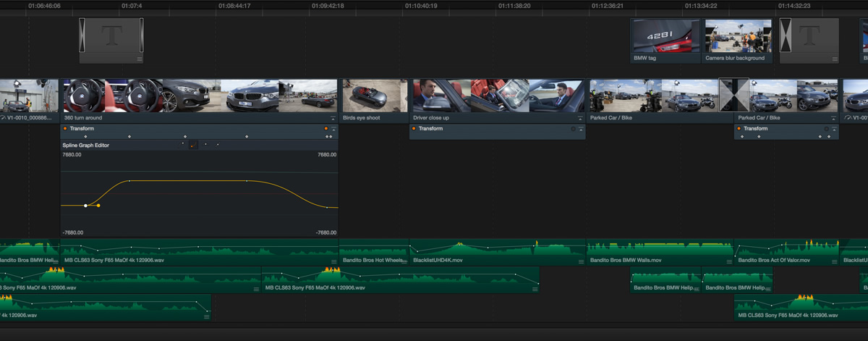This screenshot has width=868, height=341.
Task: Click fourth keyframe diamond in 360 turn around Transform
Action: tap(247, 137)
